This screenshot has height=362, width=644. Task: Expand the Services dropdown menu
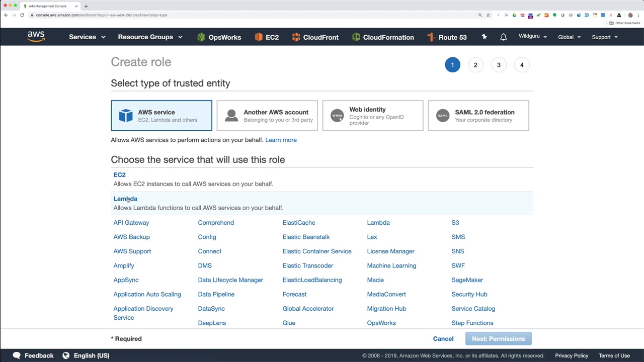point(87,37)
